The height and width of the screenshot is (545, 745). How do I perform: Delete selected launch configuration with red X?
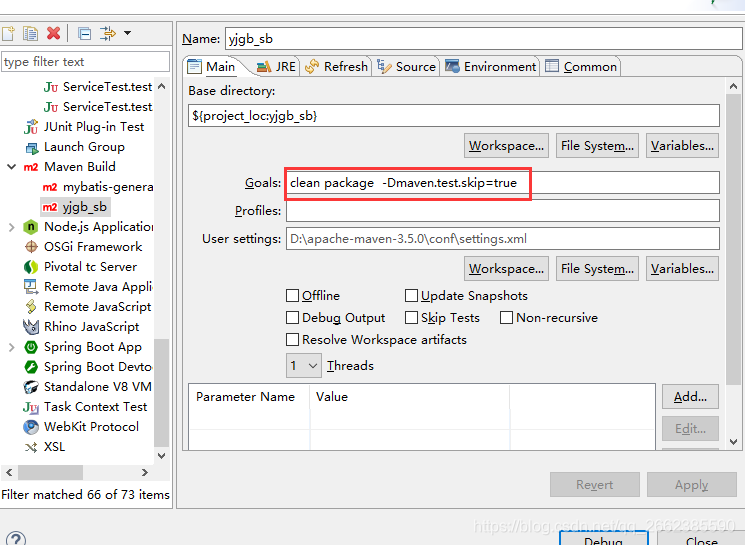pos(54,33)
